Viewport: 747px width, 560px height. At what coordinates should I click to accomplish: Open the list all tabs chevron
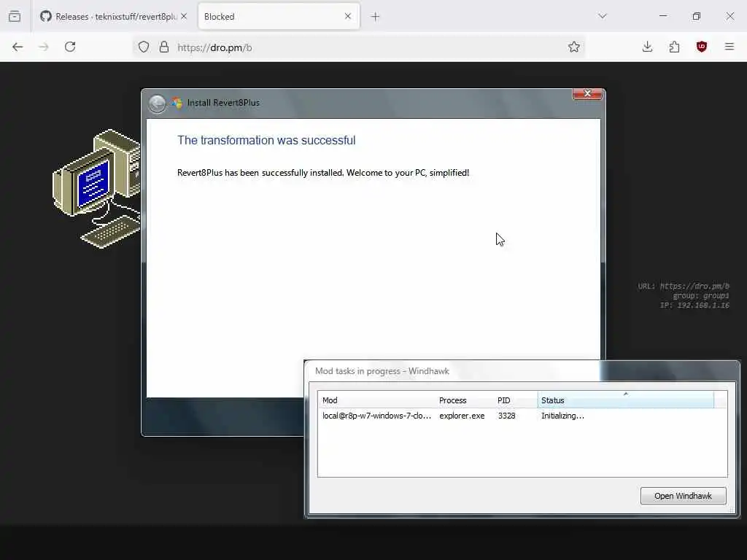(x=603, y=16)
